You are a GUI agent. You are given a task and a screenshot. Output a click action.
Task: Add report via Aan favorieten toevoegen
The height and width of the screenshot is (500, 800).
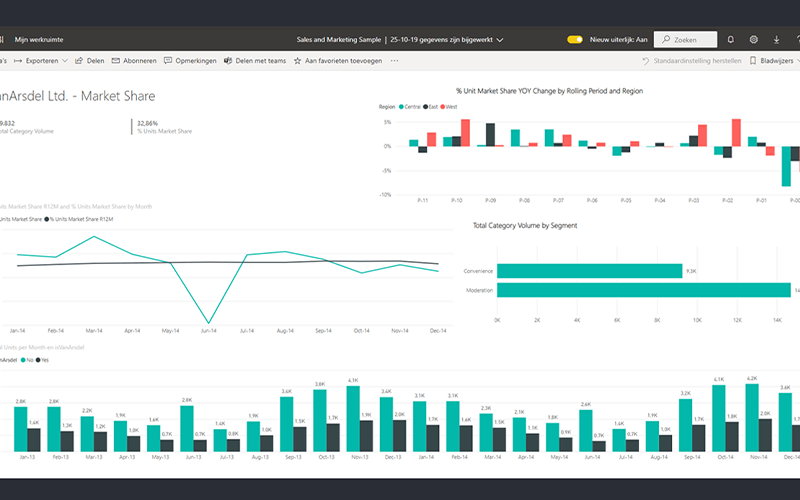[338, 60]
